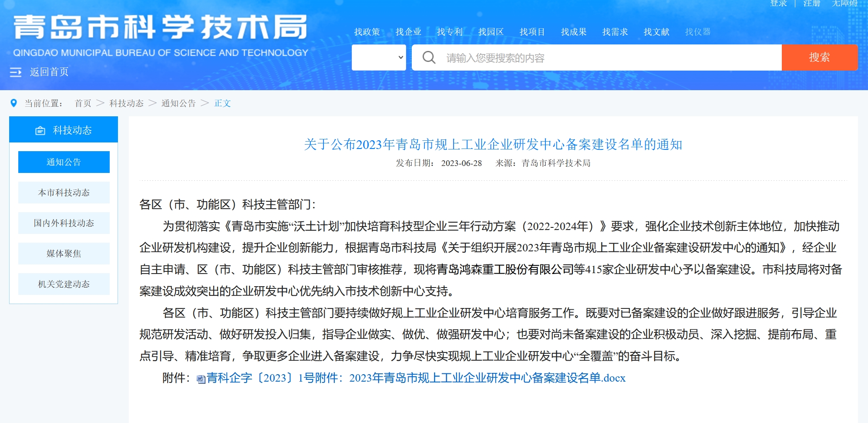This screenshot has height=423, width=868.
Task: Click the article title heading
Action: [x=493, y=145]
